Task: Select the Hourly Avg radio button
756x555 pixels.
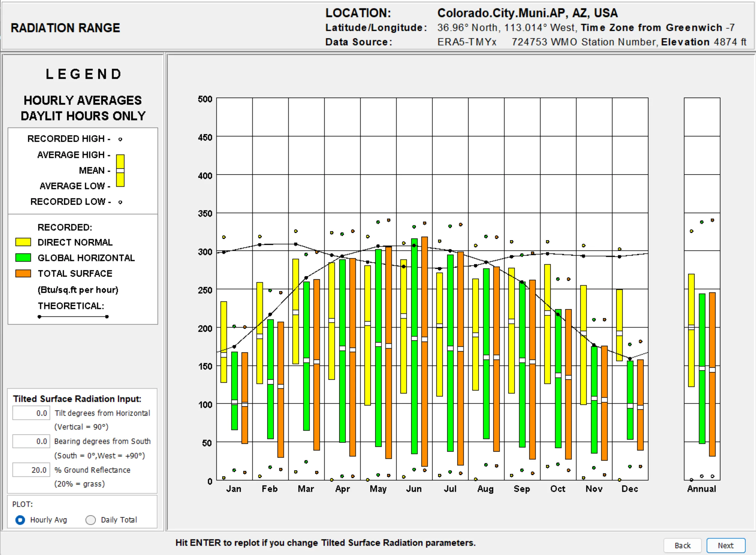Action: pyautogui.click(x=20, y=520)
